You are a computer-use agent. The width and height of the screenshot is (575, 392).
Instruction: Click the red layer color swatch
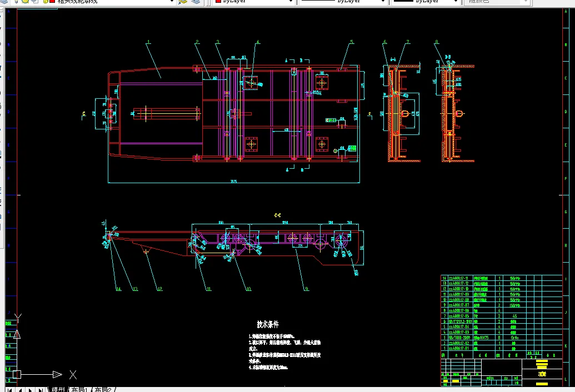pos(52,2)
